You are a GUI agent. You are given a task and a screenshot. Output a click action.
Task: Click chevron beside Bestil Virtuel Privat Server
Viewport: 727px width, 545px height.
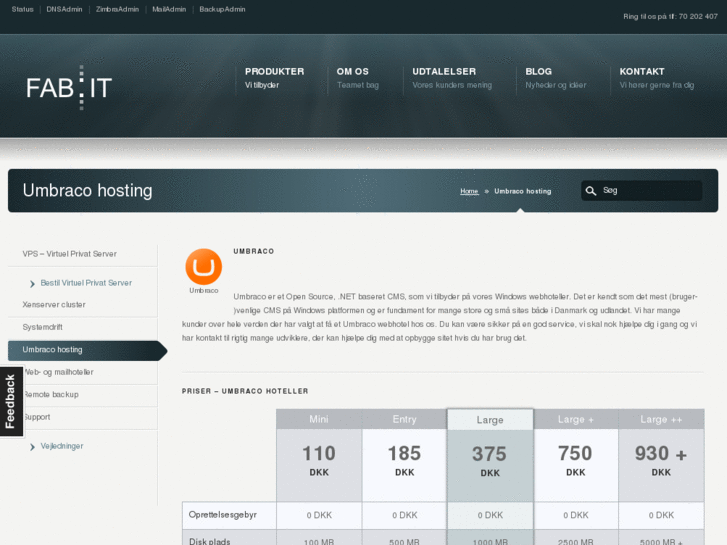[32, 283]
